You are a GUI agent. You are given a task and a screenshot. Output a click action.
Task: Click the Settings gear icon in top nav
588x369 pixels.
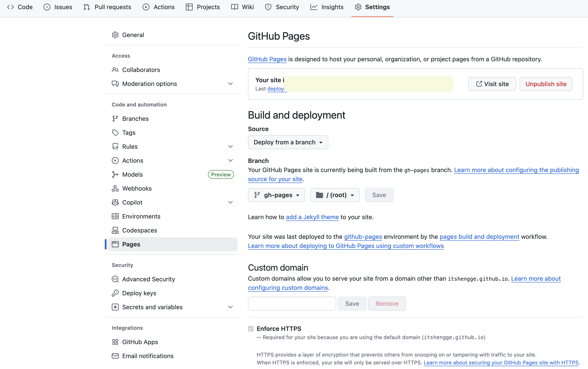tap(358, 7)
